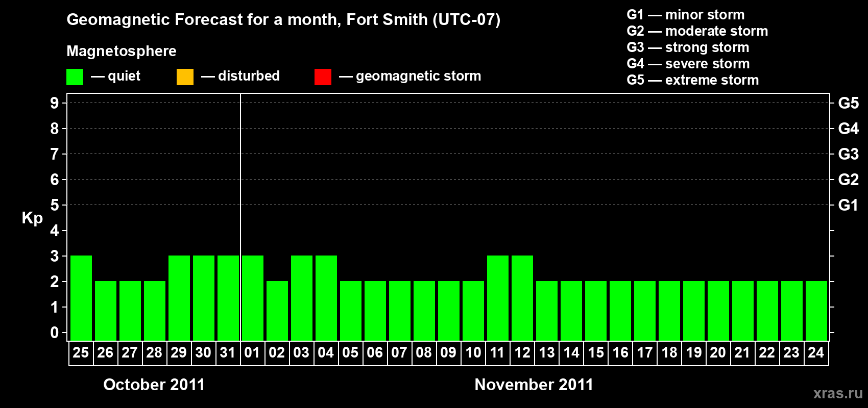Click the bar above date 12
This screenshot has width=868, height=408.
coord(522,298)
